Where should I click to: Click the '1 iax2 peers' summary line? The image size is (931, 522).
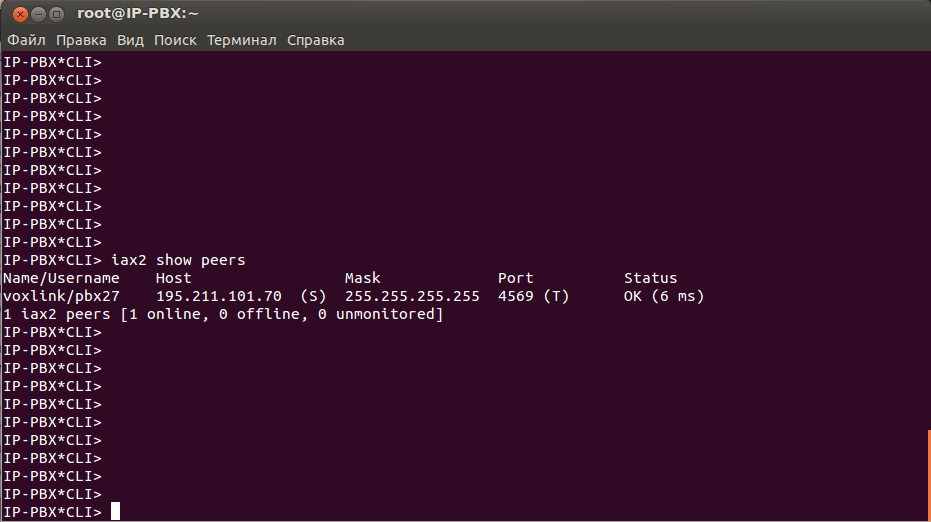point(223,314)
